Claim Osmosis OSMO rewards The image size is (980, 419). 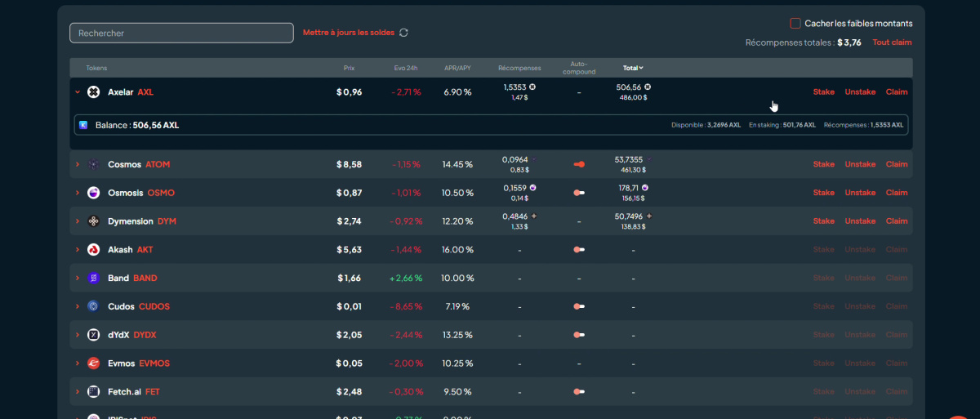click(x=897, y=193)
